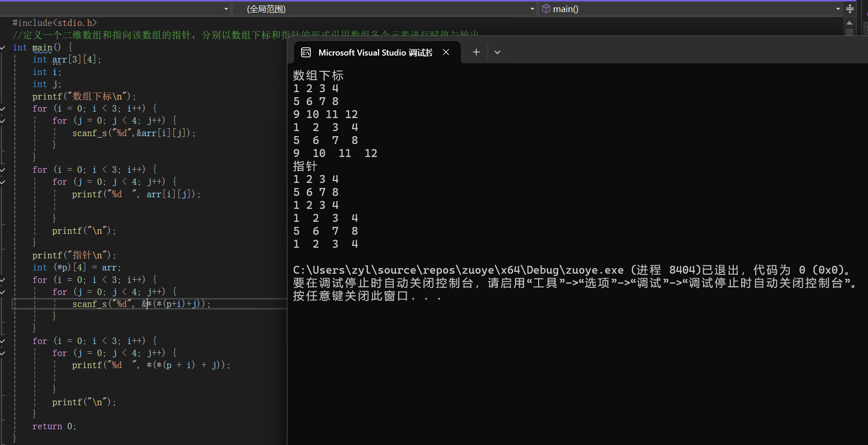Collapse the inner for loop printing arr[i][j]
The height and width of the screenshot is (445, 868).
click(x=3, y=182)
